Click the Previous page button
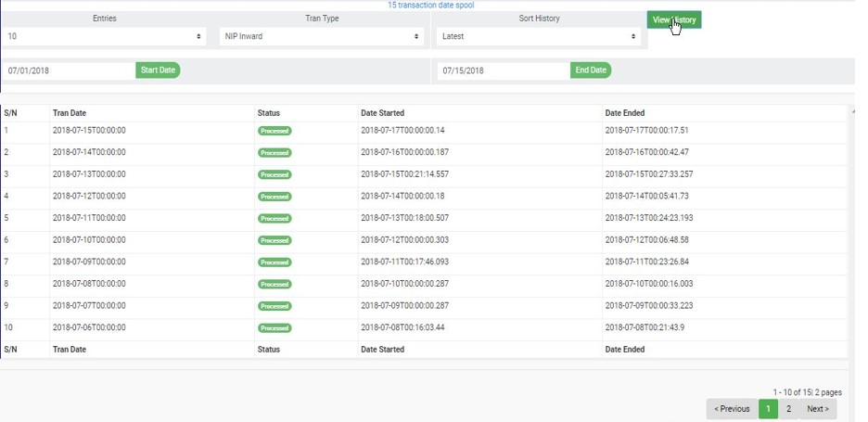Image resolution: width=868 pixels, height=422 pixels. 732,409
